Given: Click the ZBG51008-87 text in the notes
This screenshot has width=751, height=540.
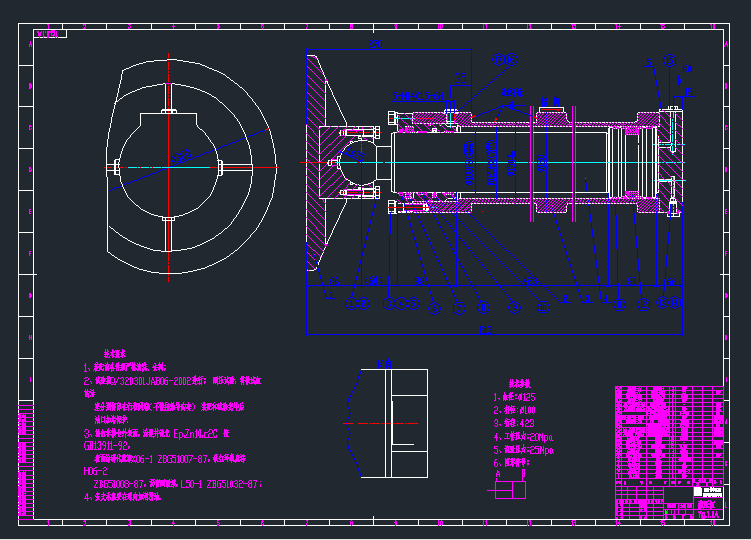Looking at the screenshot, I should pos(121,484).
